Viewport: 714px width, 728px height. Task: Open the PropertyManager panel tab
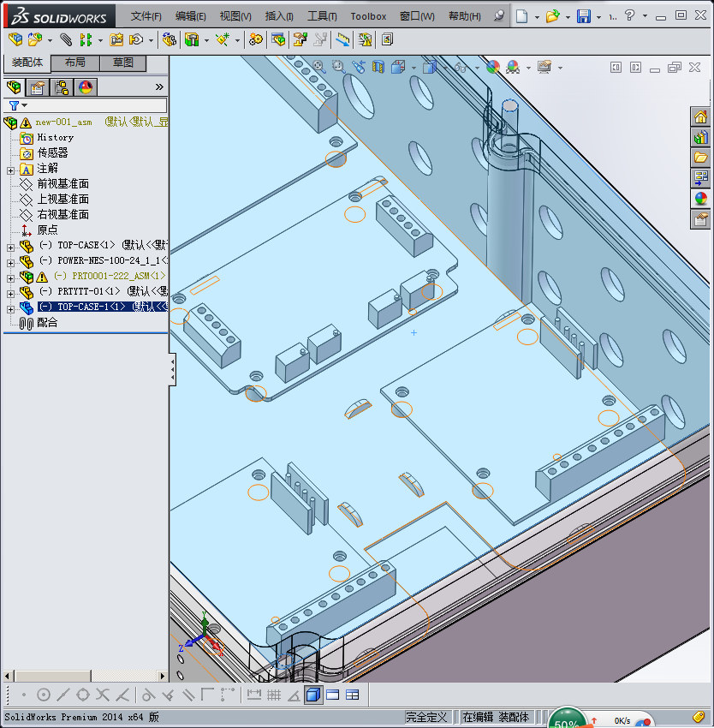38,87
